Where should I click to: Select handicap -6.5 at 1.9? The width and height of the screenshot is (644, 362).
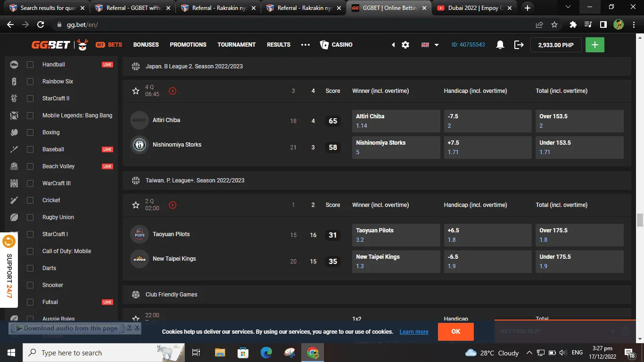click(x=488, y=262)
